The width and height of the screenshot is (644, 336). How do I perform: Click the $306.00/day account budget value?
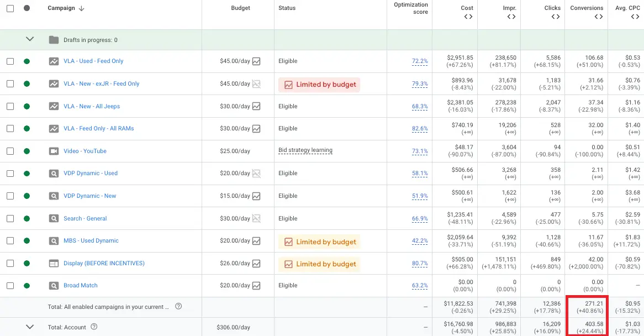[233, 327]
